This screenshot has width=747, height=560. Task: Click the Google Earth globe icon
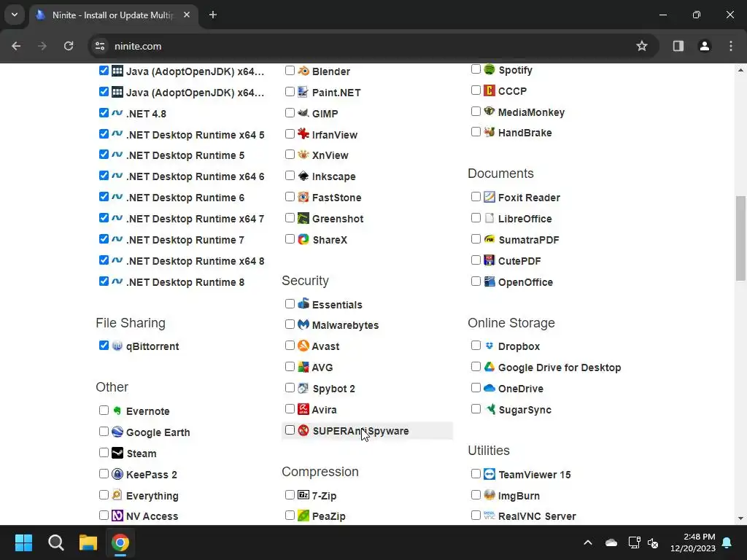(x=117, y=432)
